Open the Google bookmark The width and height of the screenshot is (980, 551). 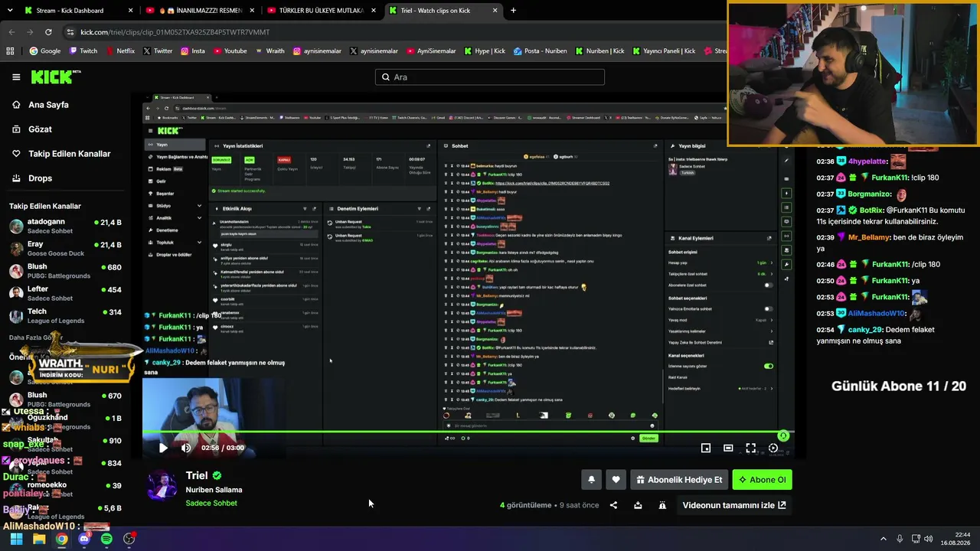[x=45, y=51]
